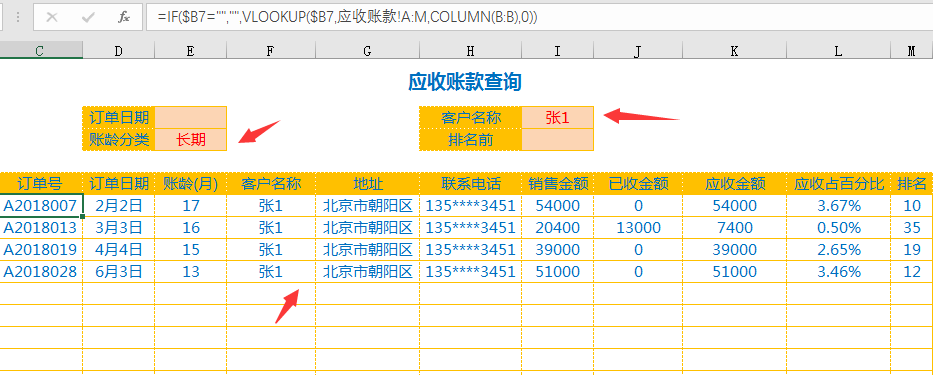Click the 账龄分类 query label

pos(118,139)
